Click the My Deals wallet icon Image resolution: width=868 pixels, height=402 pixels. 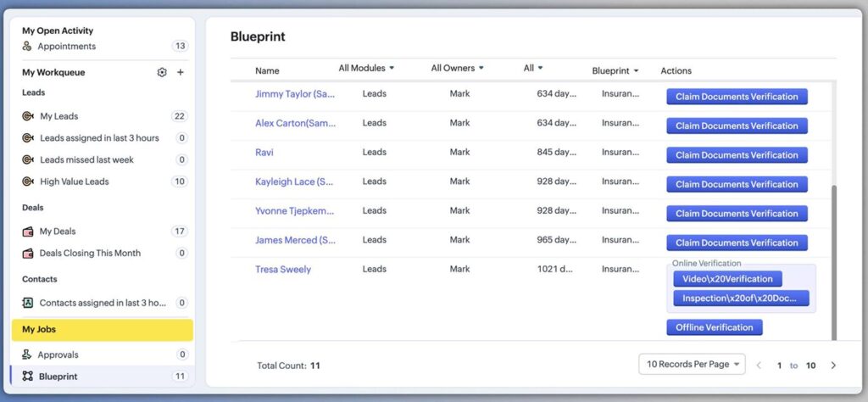[x=28, y=232]
